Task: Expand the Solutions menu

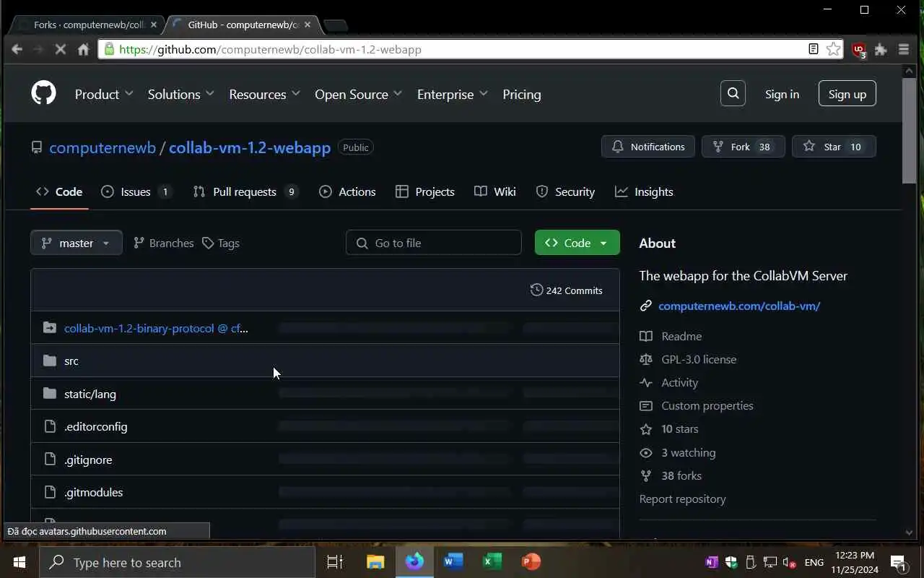Action: [181, 94]
